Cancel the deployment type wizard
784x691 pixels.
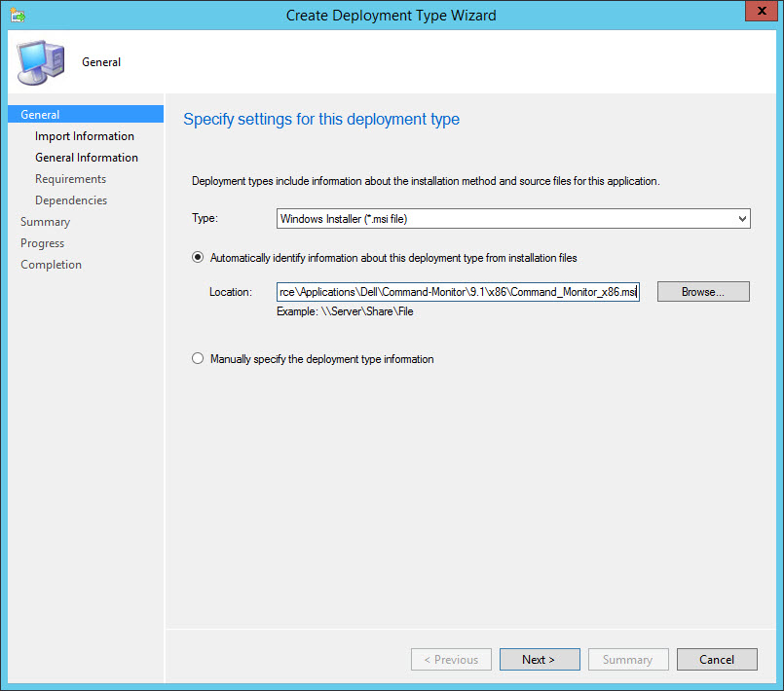(x=717, y=659)
